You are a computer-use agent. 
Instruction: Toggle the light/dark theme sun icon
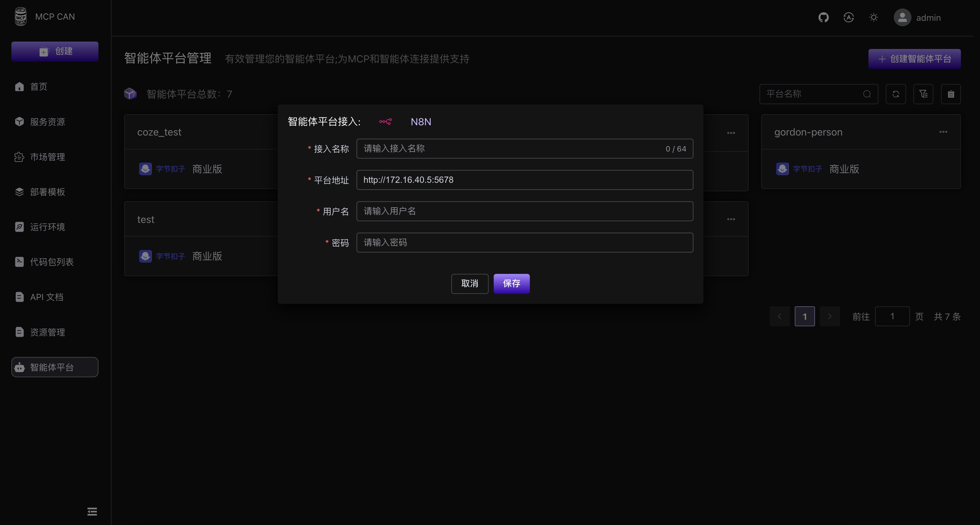click(874, 18)
